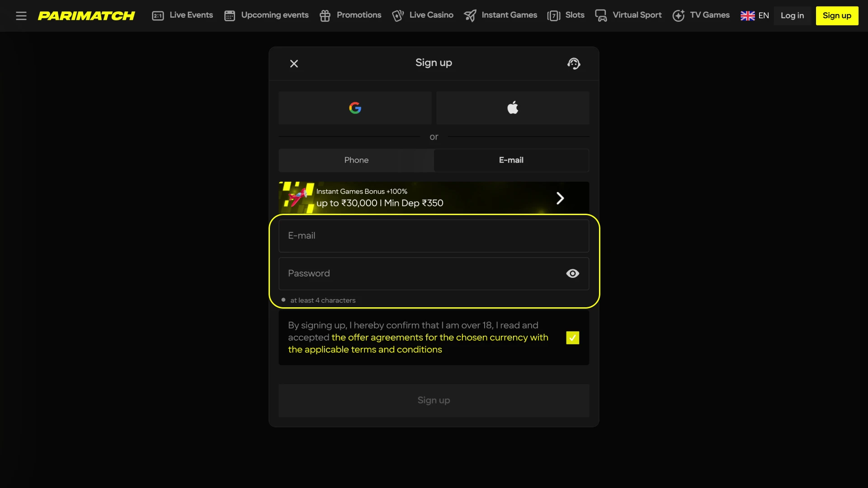Screen dimensions: 868x488
Task: Open support headset icon in dialog
Action: click(x=574, y=64)
